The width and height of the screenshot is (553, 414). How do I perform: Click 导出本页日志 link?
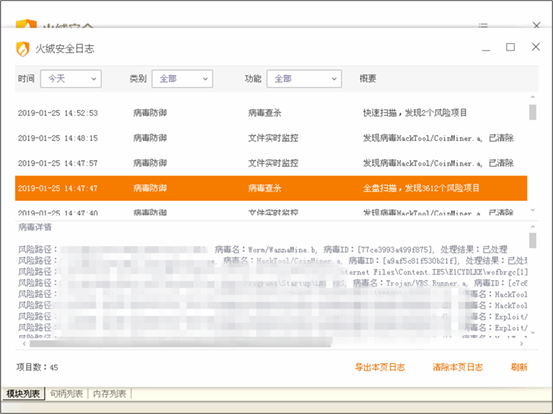[380, 367]
